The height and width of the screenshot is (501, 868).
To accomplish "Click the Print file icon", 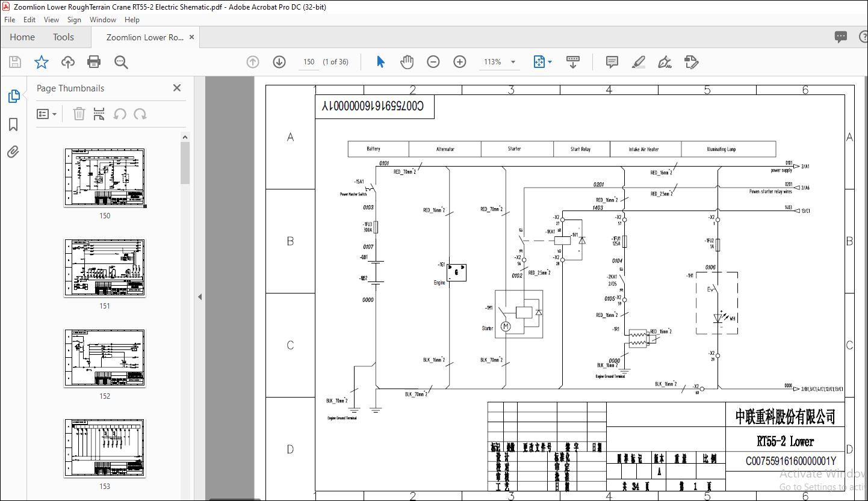I will (94, 62).
